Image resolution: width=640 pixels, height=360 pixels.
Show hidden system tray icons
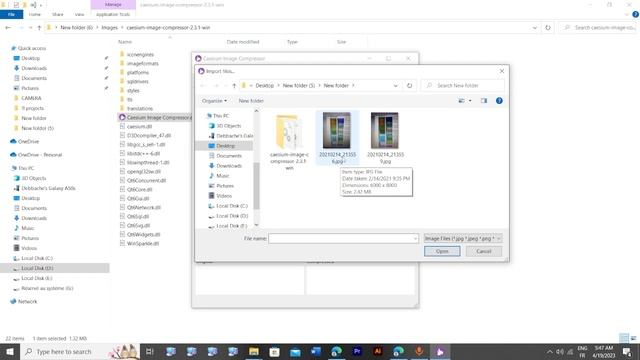(x=550, y=352)
